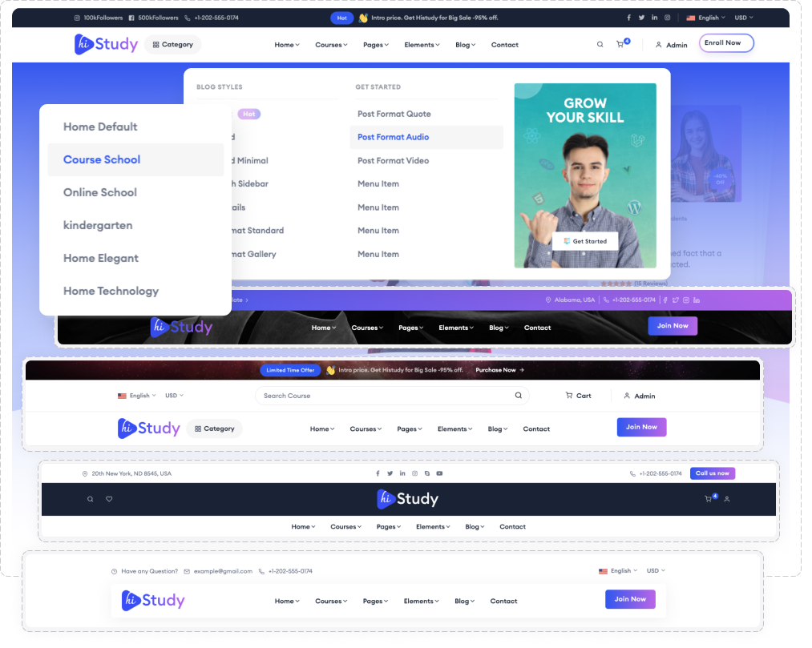
Task: Click search icon left of the wishlist heart
Action: tap(91, 499)
